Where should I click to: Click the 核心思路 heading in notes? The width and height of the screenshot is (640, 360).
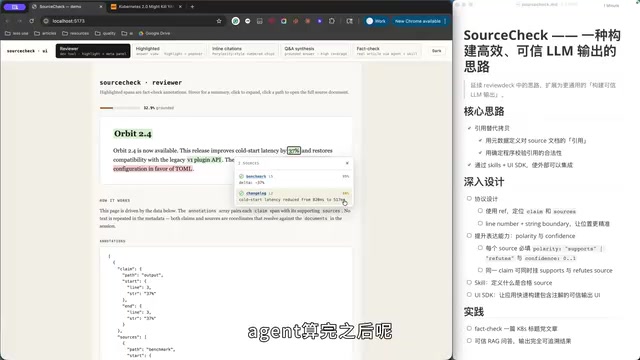pos(484,111)
